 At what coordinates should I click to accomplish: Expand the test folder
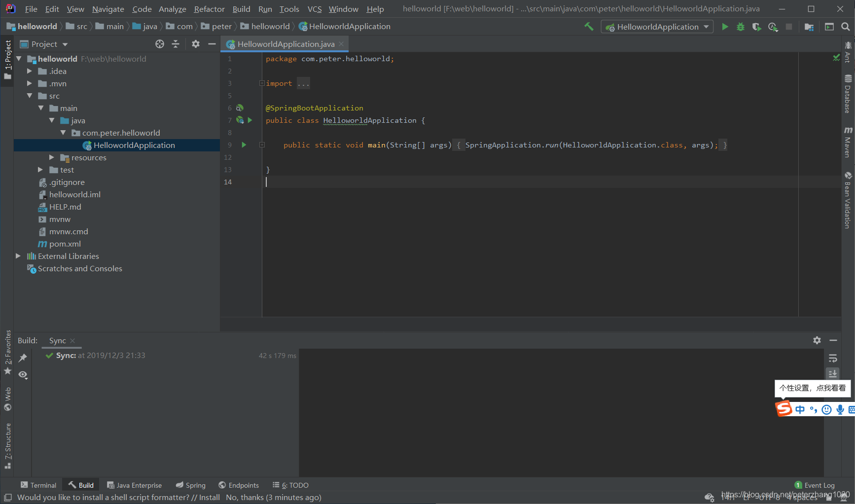pyautogui.click(x=41, y=170)
